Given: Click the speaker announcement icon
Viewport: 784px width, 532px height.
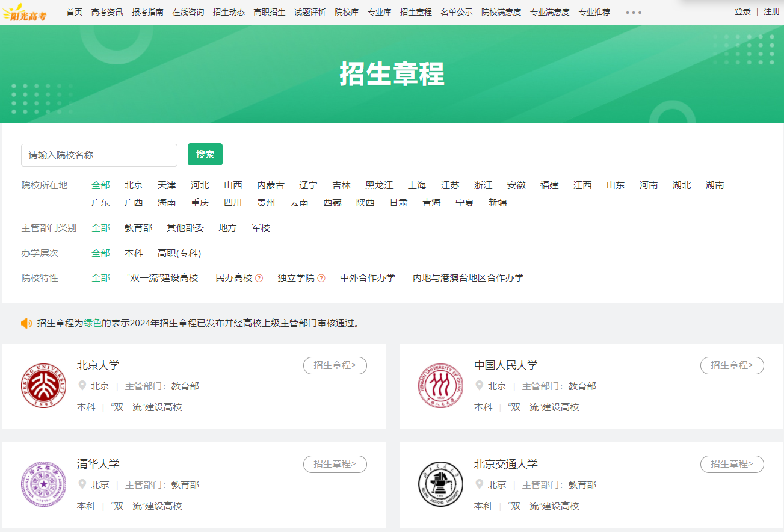Looking at the screenshot, I should pyautogui.click(x=26, y=323).
